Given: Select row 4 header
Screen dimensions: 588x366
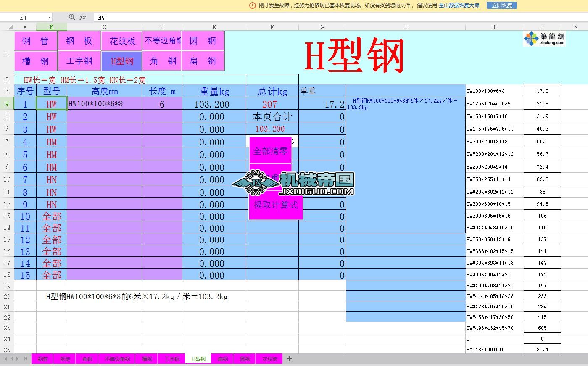Looking at the screenshot, I should pyautogui.click(x=7, y=103).
